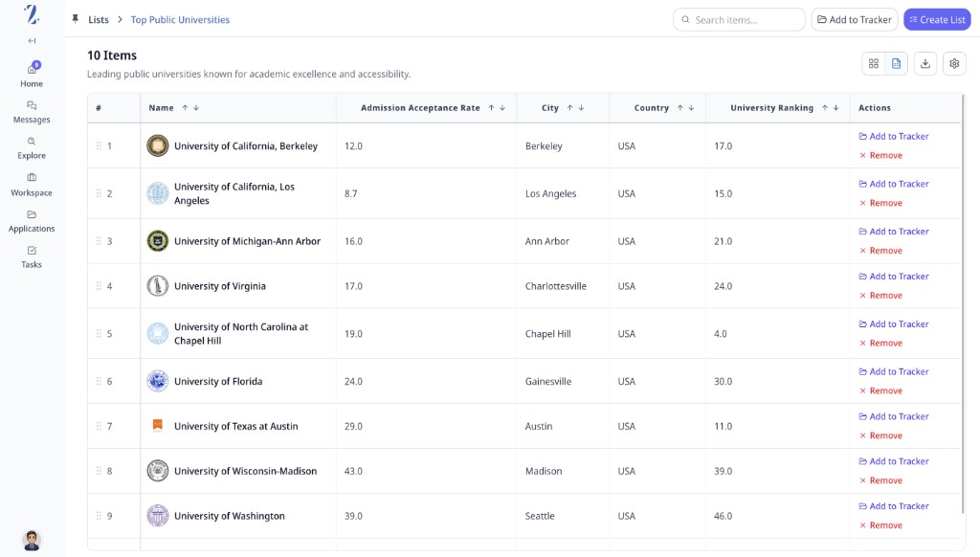Click the pin icon next to Lists
Screen dimensions: 980x557
click(74, 19)
